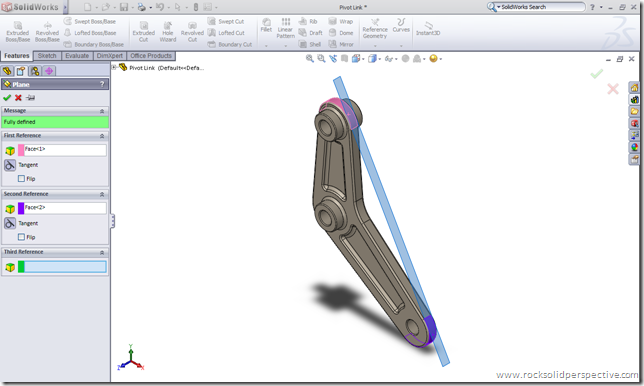Screen dimensions: 644x386
Task: Switch to the Features tab
Action: pos(17,56)
